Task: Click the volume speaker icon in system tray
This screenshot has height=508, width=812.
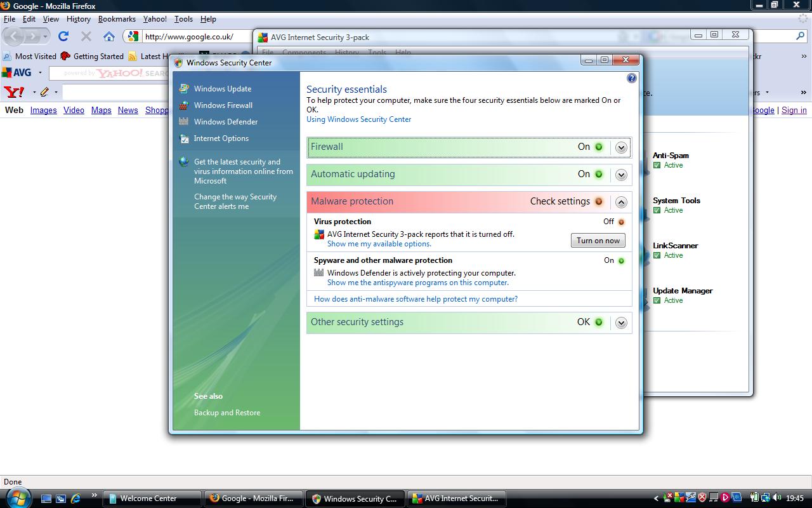Action: point(777,498)
